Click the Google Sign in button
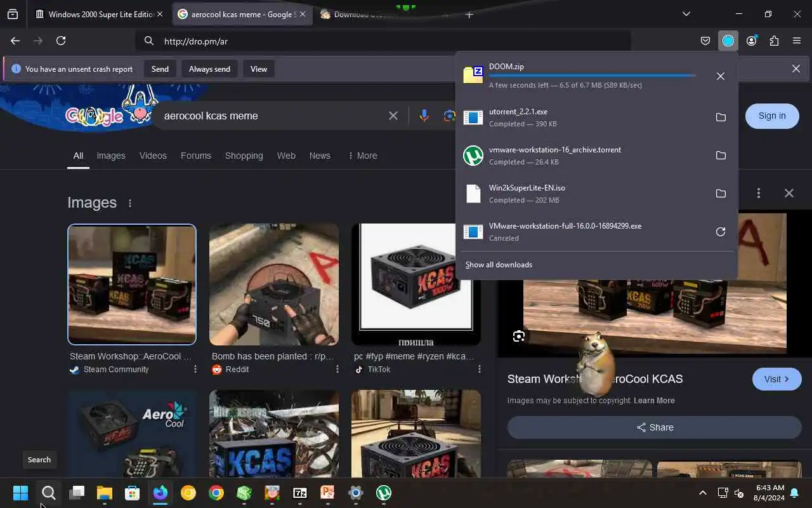Viewport: 812px width, 508px height. coord(772,116)
